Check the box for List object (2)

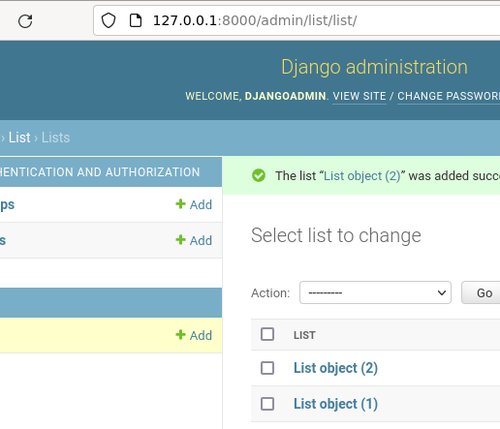[x=267, y=368]
